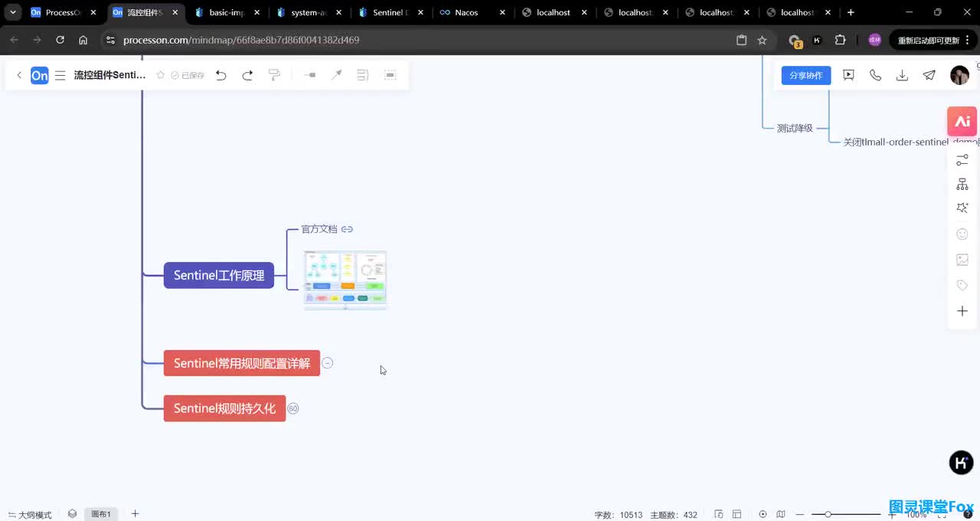This screenshot has width=980, height=521.
Task: Click the 已保存 saved status
Action: (x=188, y=75)
